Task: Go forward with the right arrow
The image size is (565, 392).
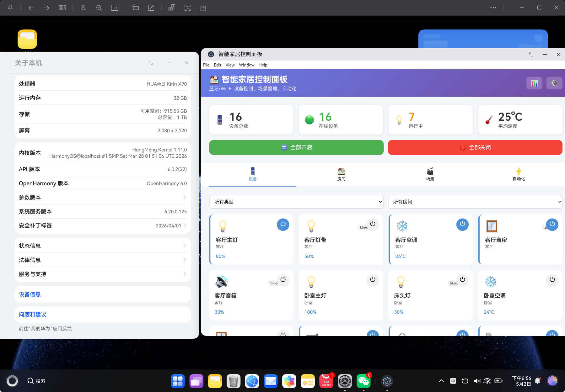Action: pyautogui.click(x=46, y=8)
